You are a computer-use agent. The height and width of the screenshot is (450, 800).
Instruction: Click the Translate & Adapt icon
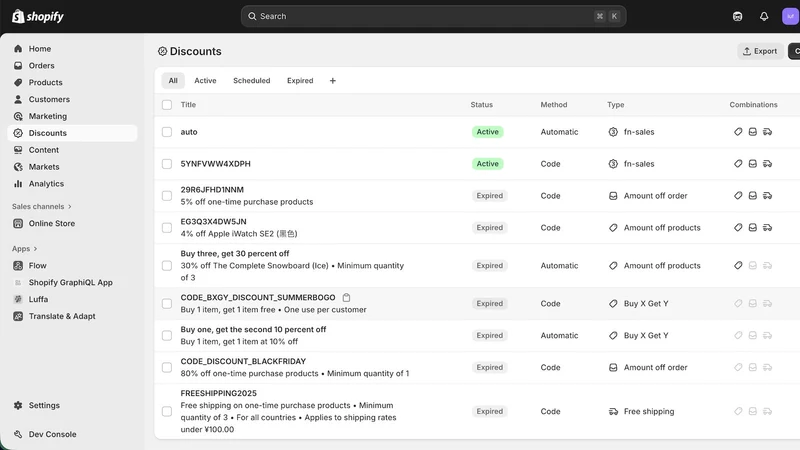coord(18,316)
